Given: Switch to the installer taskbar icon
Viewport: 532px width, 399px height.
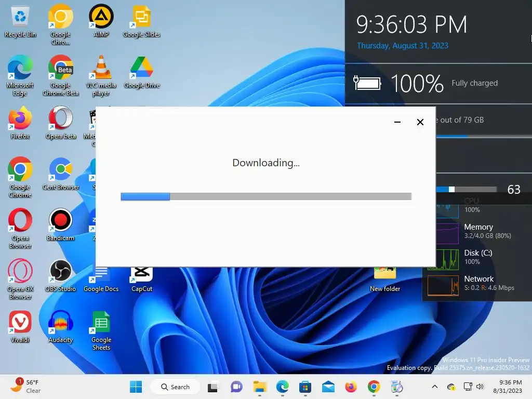Looking at the screenshot, I should [x=396, y=387].
